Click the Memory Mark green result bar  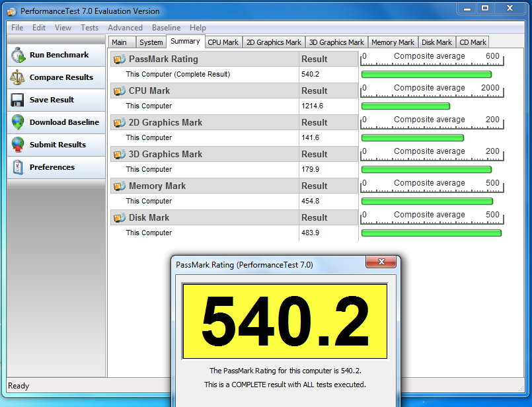(427, 201)
